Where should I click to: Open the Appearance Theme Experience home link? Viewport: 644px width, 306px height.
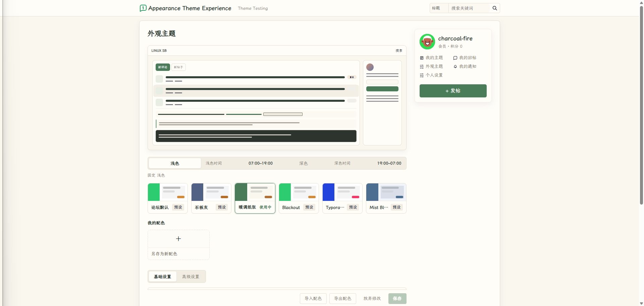(190, 8)
